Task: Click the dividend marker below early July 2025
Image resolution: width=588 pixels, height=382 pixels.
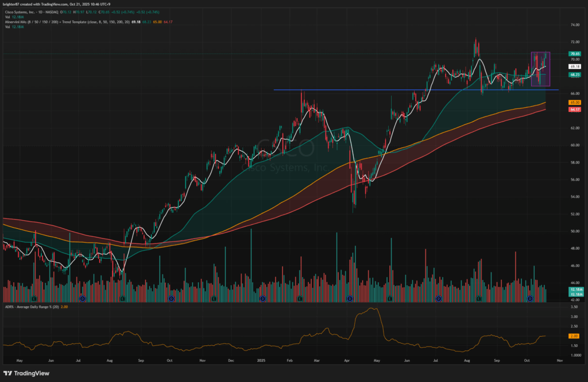Action: 439,299
